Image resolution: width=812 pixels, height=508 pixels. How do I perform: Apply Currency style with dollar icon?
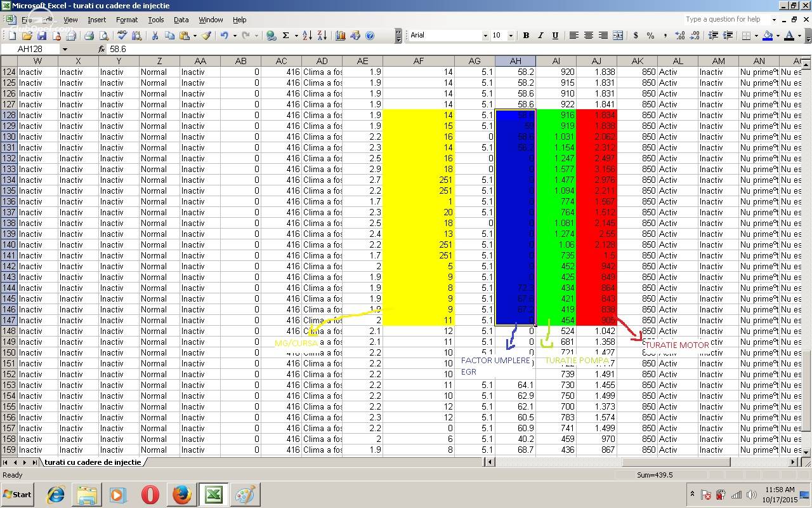(636, 36)
